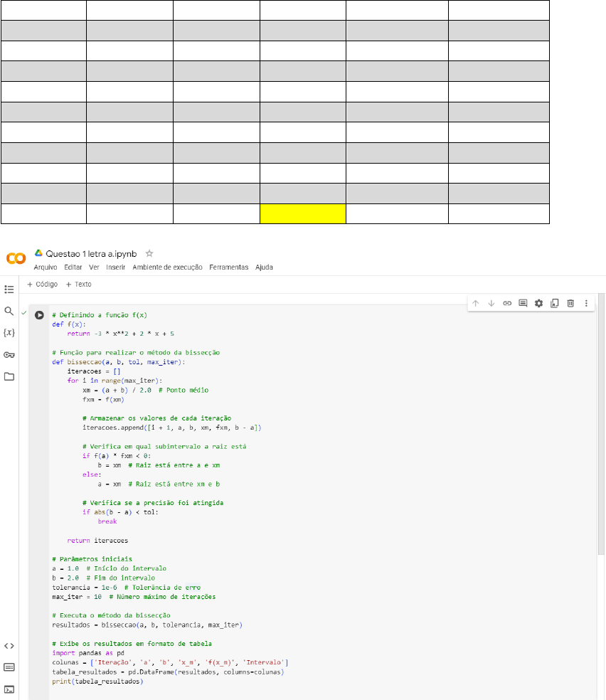Open the files folder panel

(x=9, y=376)
